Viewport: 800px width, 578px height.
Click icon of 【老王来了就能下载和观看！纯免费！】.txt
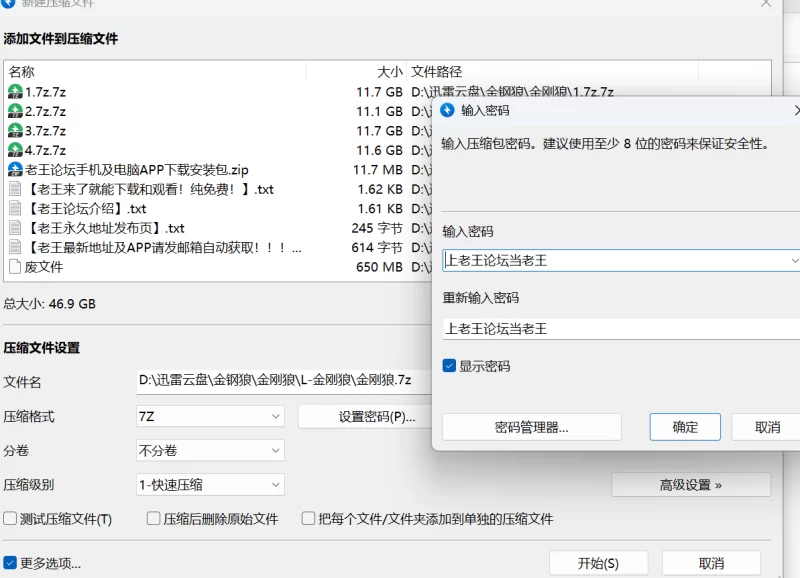coord(15,189)
